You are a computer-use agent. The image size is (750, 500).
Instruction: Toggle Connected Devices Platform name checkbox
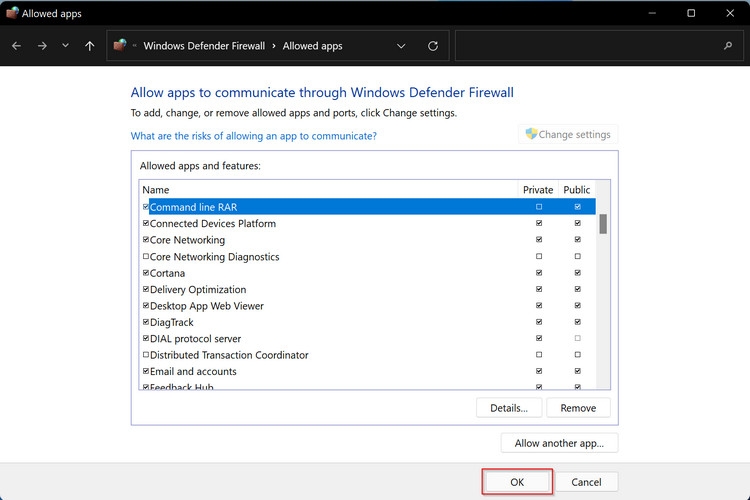click(146, 223)
